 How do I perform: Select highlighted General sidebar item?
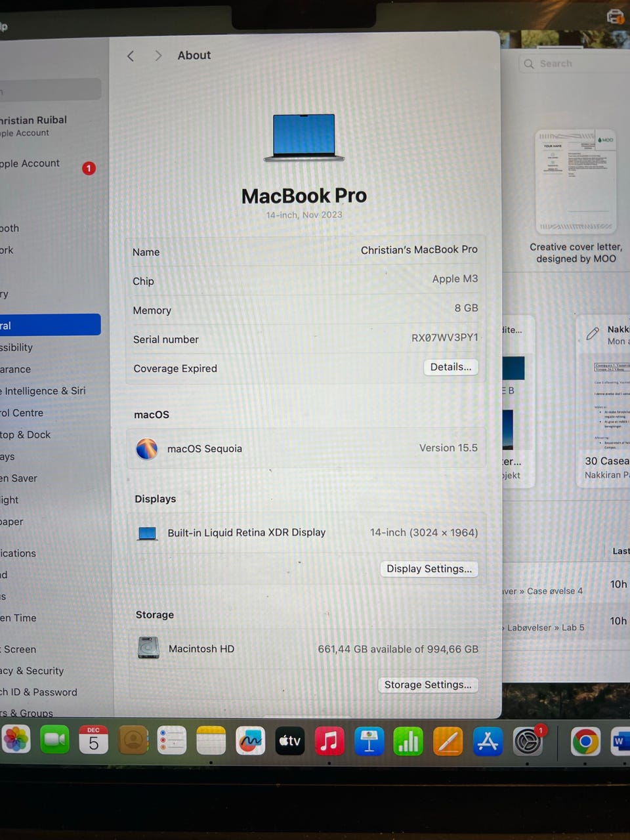[50, 325]
